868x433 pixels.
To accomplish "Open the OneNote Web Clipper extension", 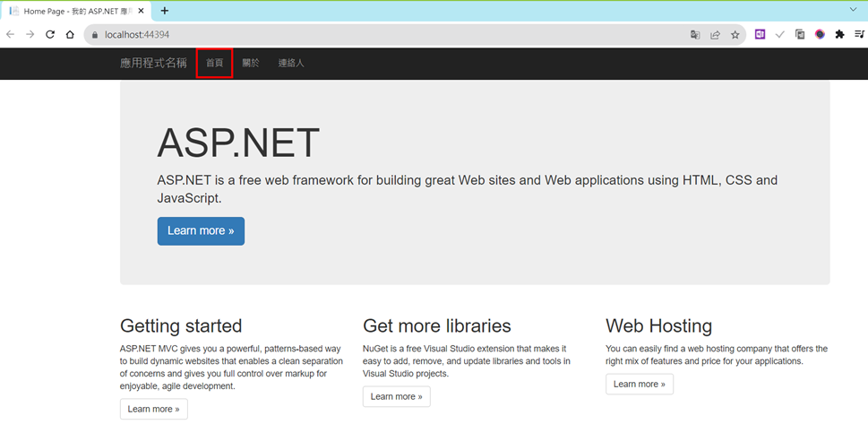I will [760, 34].
